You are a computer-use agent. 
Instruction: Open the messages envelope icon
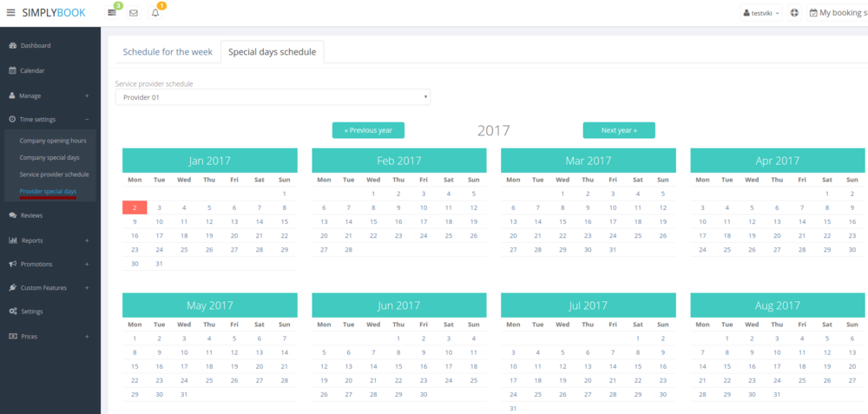pos(134,13)
